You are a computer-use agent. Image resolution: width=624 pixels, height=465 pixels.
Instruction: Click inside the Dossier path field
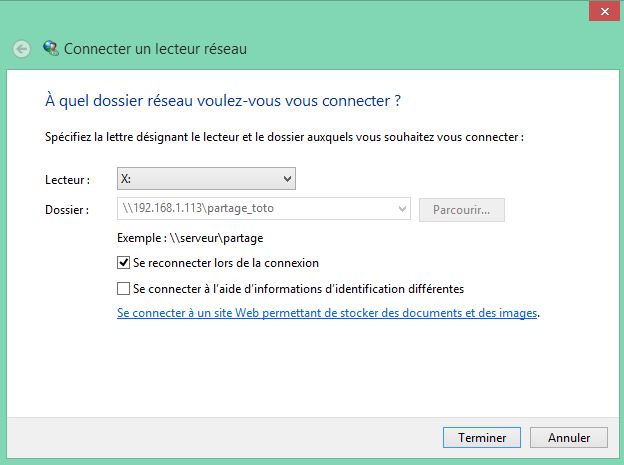[x=264, y=209]
